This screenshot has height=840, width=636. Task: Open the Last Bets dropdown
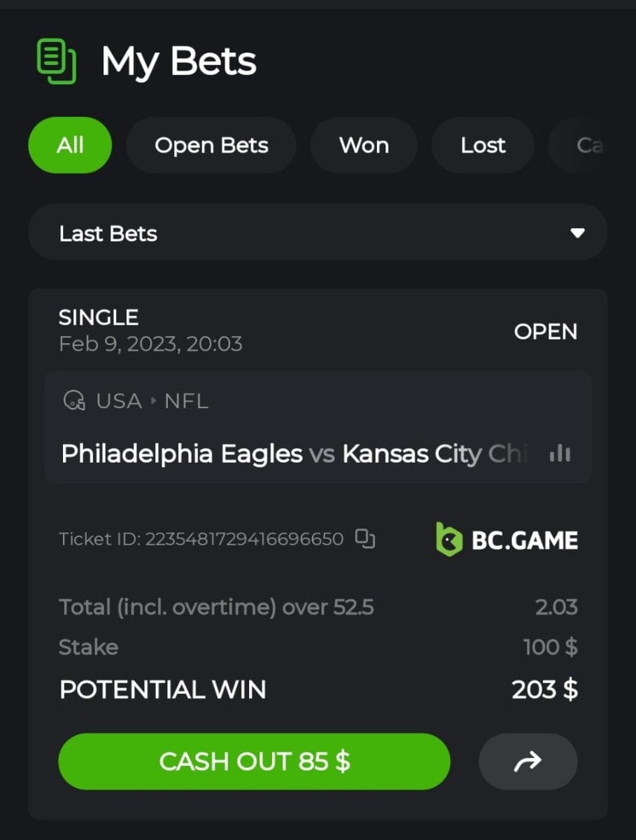coord(318,233)
